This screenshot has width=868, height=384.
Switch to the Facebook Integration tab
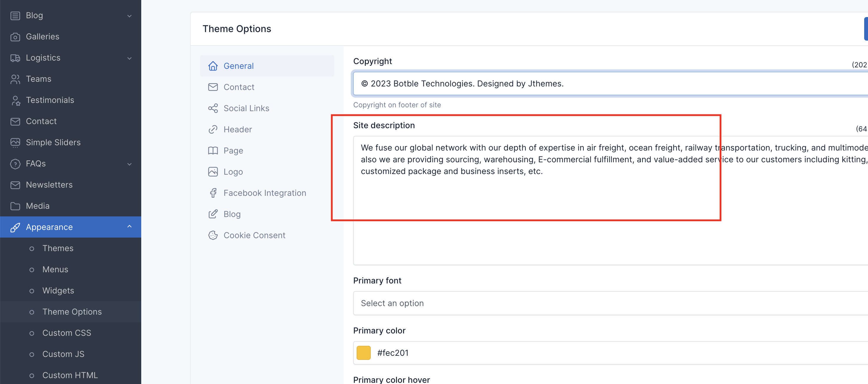coord(267,193)
